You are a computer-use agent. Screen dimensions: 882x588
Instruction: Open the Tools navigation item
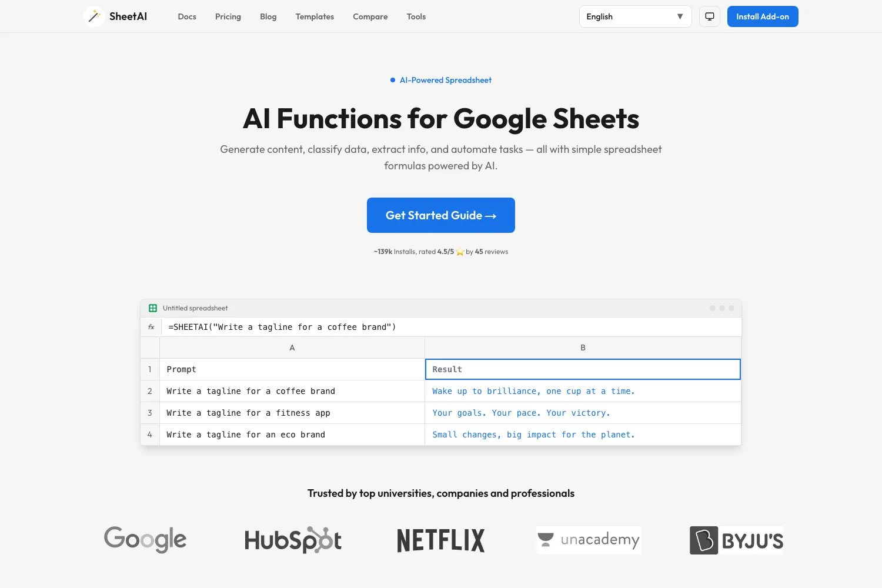click(x=416, y=16)
